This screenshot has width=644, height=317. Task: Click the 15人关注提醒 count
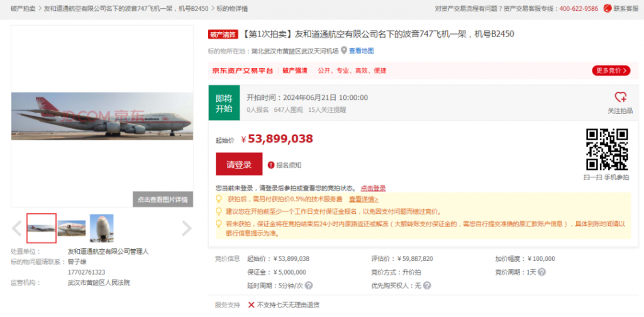pyautogui.click(x=327, y=109)
